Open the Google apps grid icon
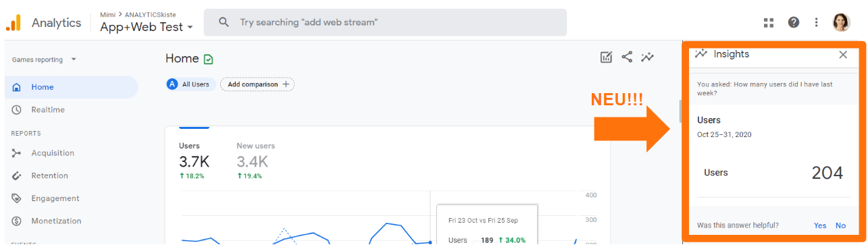Screen dimensions: 868x247 [x=768, y=22]
